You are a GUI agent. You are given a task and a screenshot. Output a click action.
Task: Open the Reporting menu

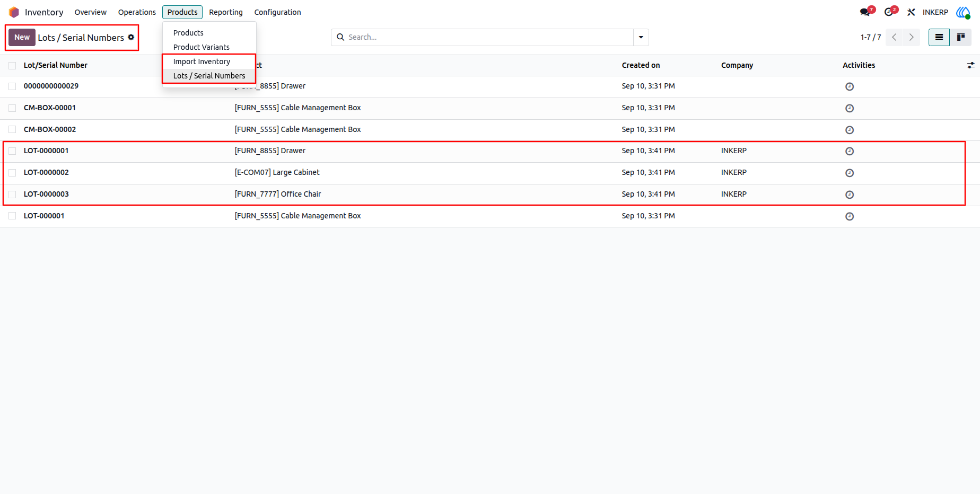point(226,12)
